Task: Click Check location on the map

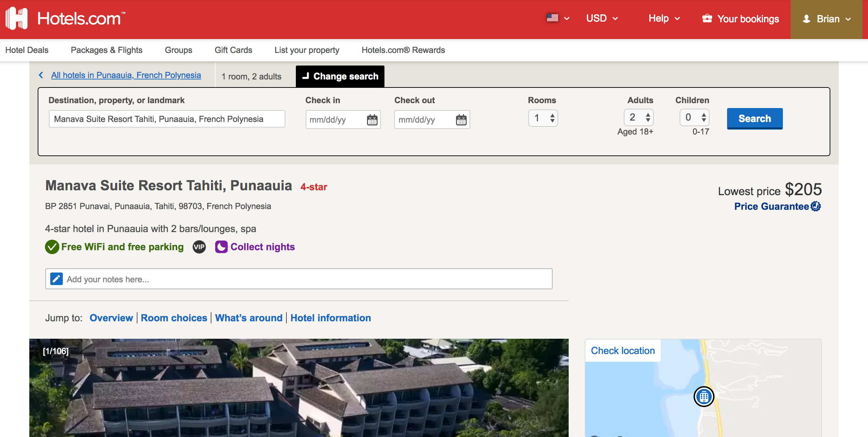Action: coord(623,351)
